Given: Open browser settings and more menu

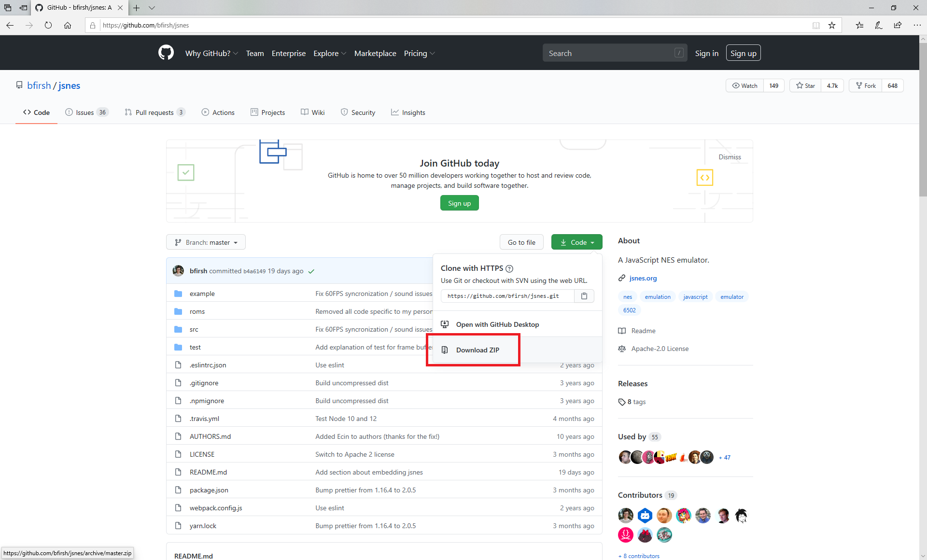Looking at the screenshot, I should click(917, 25).
